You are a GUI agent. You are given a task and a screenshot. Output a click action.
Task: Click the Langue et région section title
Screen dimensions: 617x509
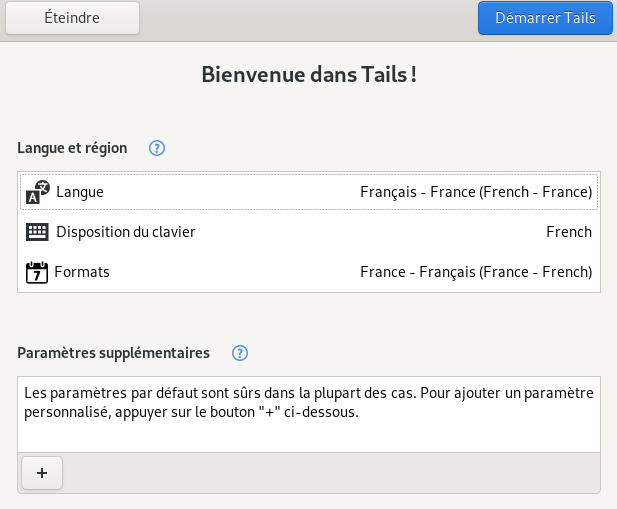[x=72, y=148]
